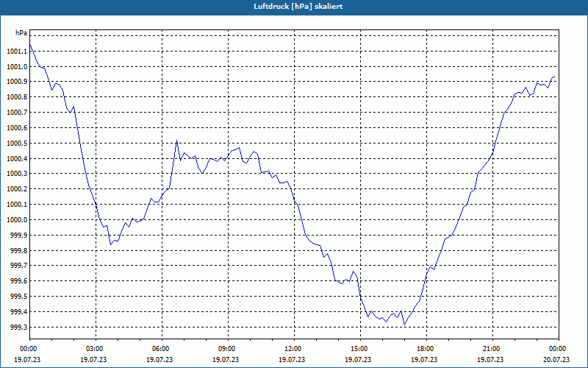Select the 999,6 axis value

pos(19,281)
